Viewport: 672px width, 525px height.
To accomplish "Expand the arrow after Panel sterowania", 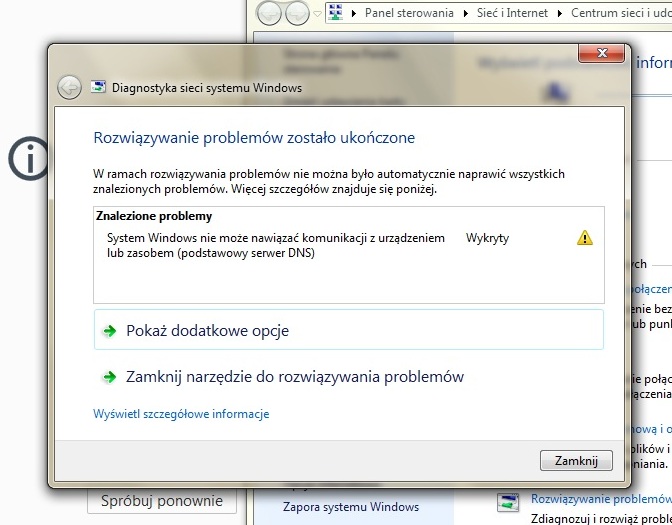I will pos(465,13).
